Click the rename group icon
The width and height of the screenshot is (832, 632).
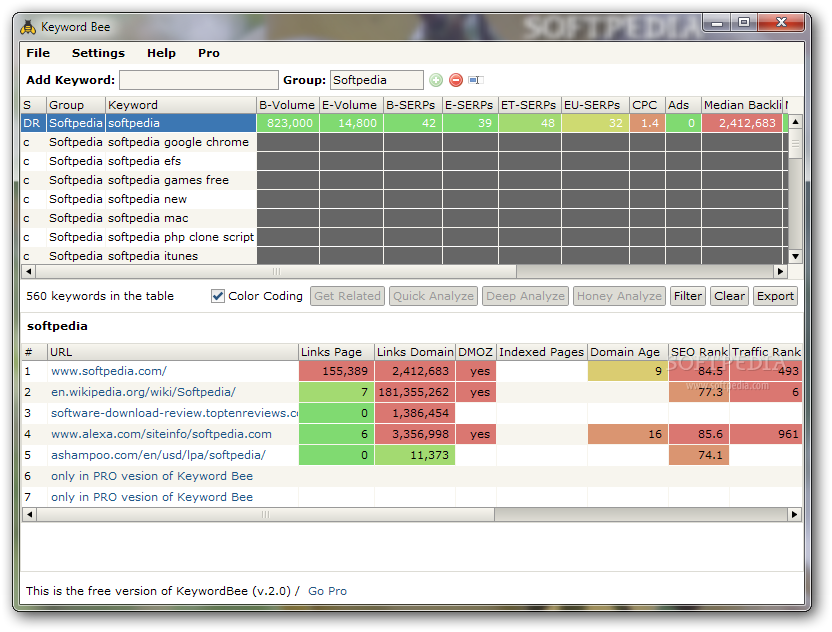coord(475,80)
